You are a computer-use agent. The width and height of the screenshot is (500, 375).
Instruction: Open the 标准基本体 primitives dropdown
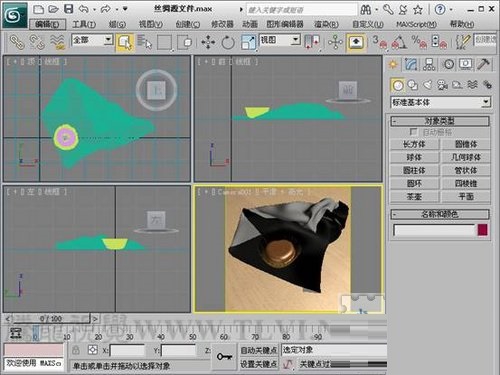tap(440, 102)
